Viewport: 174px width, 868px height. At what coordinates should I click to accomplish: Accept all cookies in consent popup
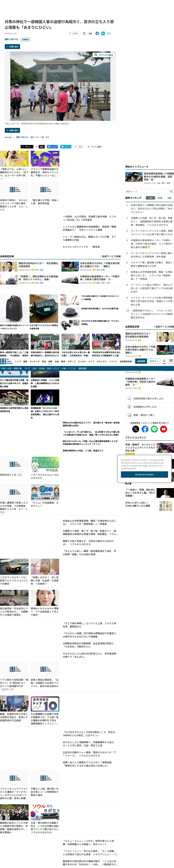click(144, 475)
